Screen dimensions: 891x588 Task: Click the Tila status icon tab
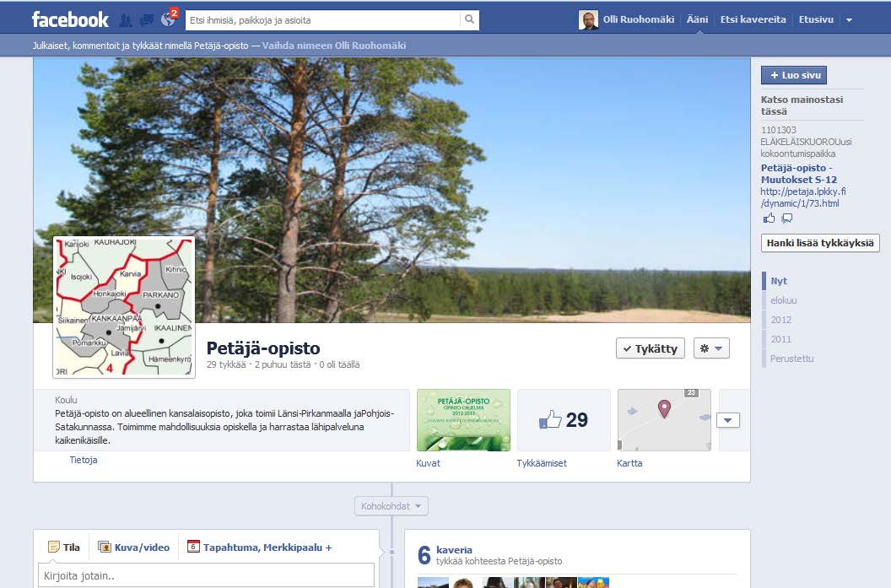click(63, 548)
